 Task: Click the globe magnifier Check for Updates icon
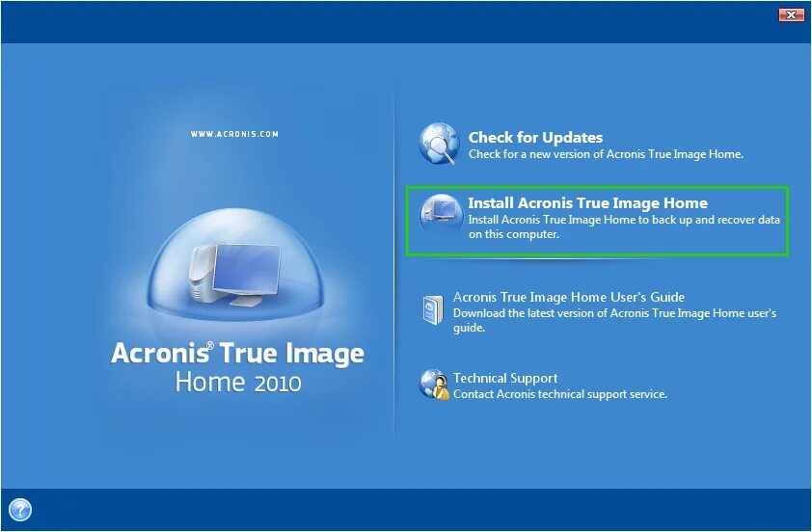[x=439, y=144]
